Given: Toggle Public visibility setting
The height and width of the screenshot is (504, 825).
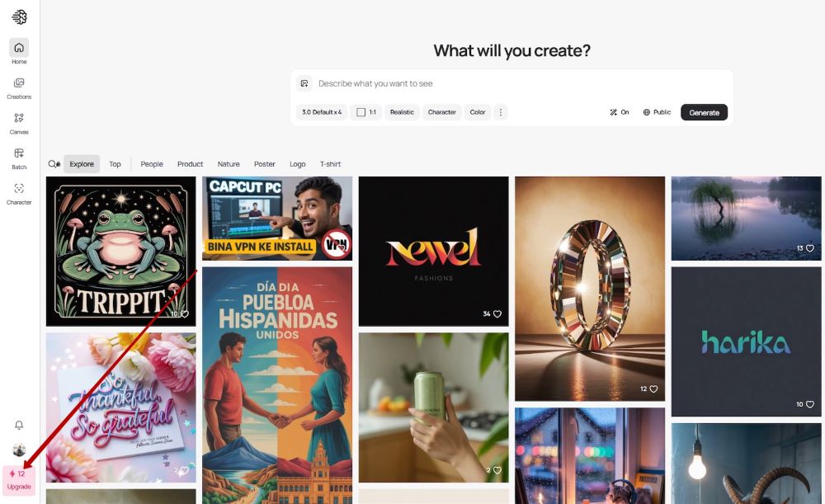Looking at the screenshot, I should point(657,112).
